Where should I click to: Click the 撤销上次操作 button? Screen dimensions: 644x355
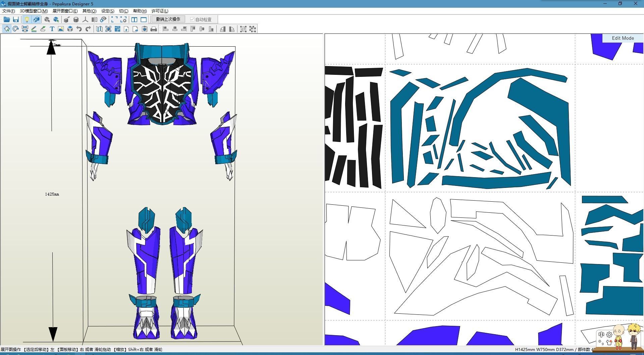coord(168,19)
